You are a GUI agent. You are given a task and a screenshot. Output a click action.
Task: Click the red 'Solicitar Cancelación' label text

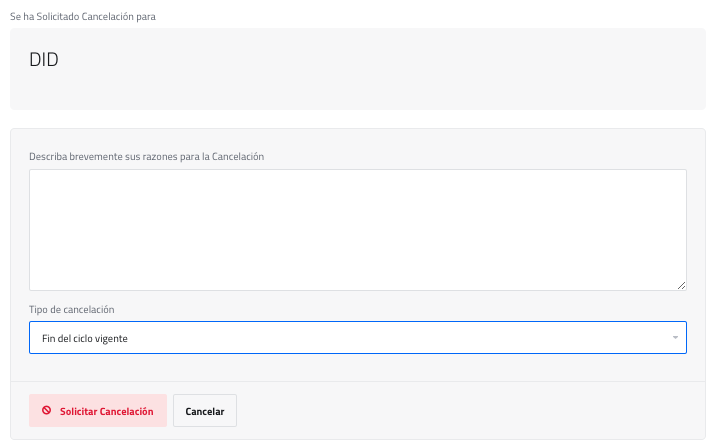coord(107,411)
